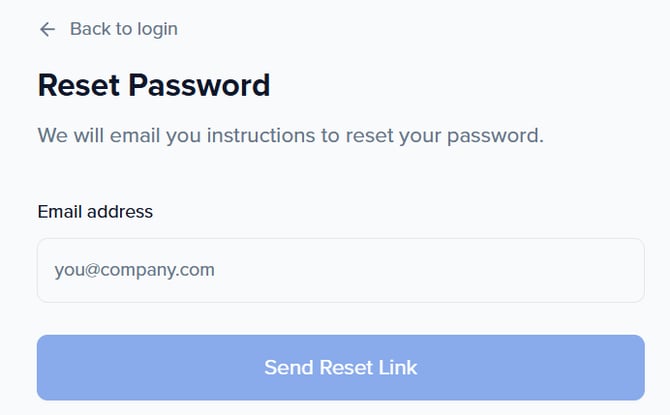The width and height of the screenshot is (670, 415).
Task: Click the email instructions description text
Action: click(290, 135)
